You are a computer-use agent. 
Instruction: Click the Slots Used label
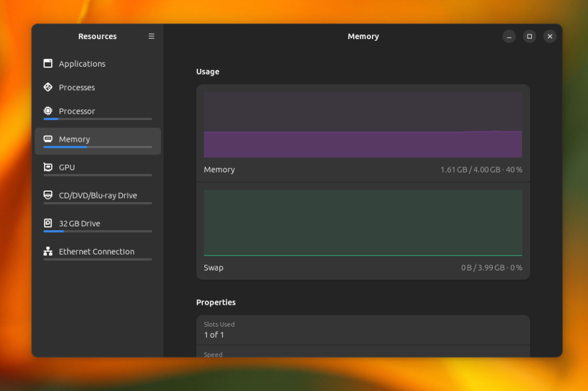tap(219, 324)
